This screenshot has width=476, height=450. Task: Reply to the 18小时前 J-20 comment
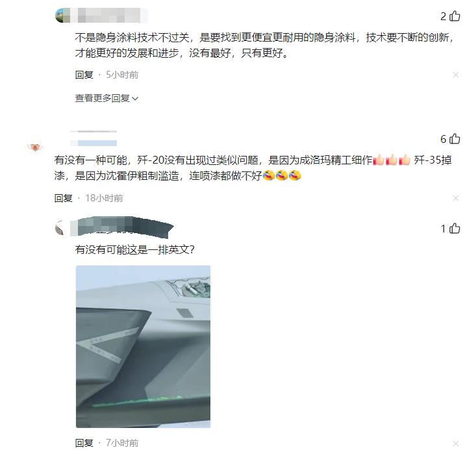point(63,198)
